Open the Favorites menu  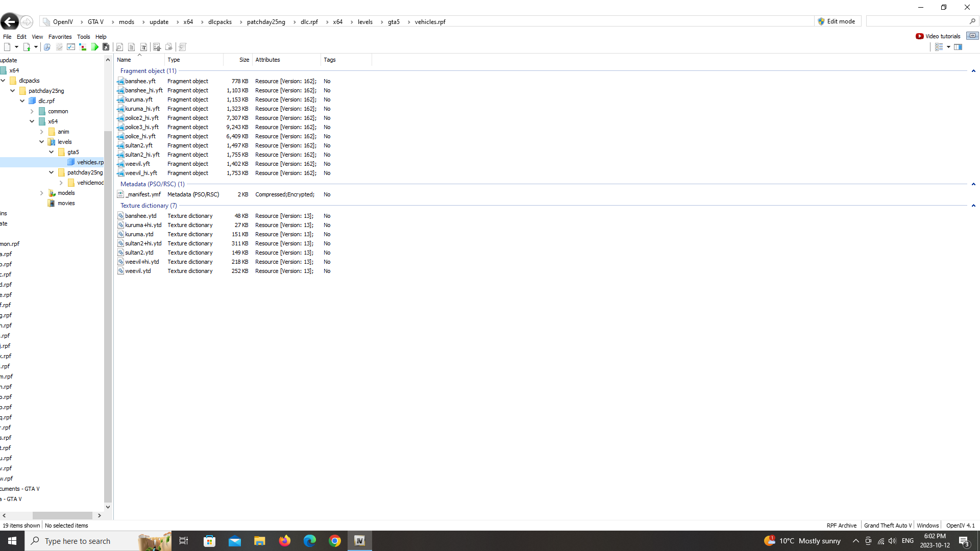click(x=60, y=37)
